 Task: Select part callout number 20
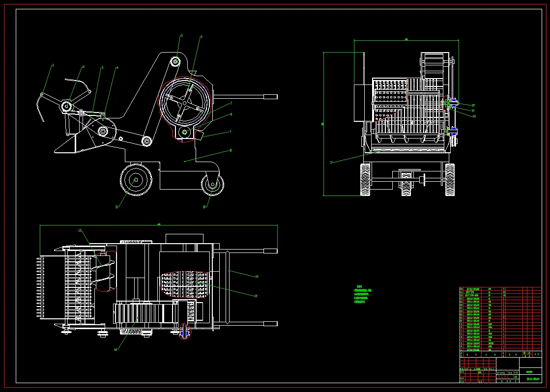[x=473, y=105]
